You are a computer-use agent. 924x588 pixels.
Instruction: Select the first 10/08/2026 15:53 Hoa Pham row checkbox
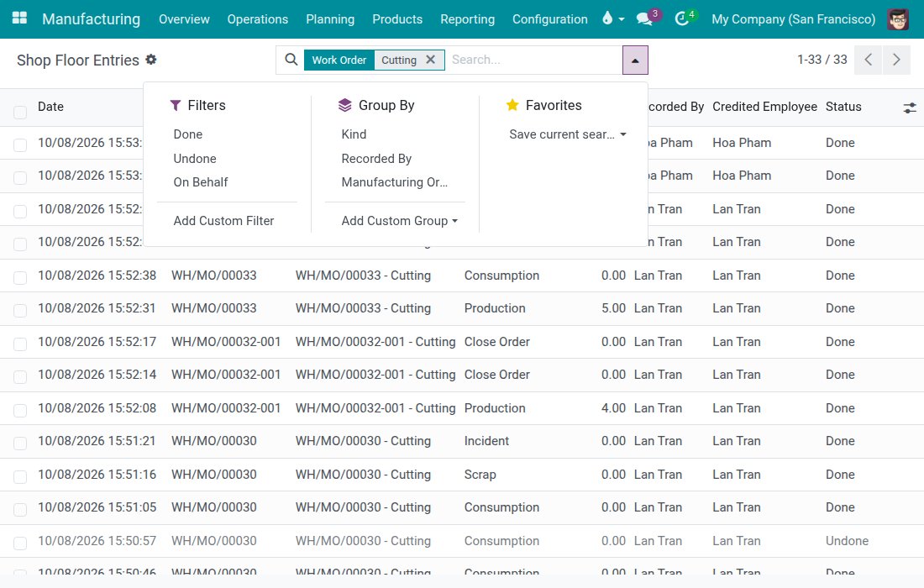click(20, 145)
